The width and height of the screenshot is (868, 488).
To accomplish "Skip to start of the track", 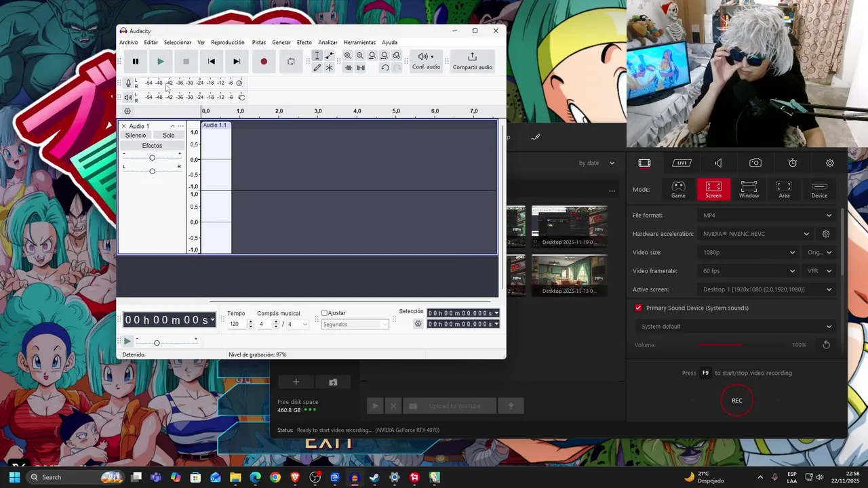I will coord(212,62).
